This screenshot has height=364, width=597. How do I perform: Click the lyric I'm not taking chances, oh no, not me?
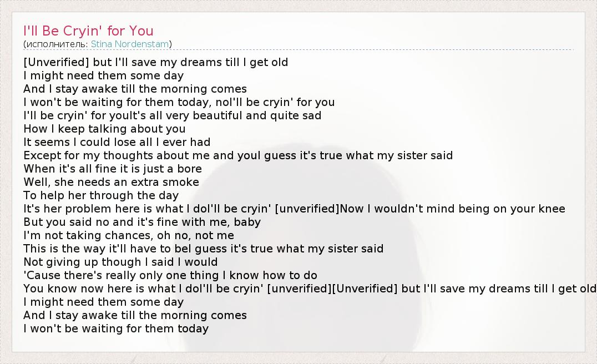(x=129, y=235)
